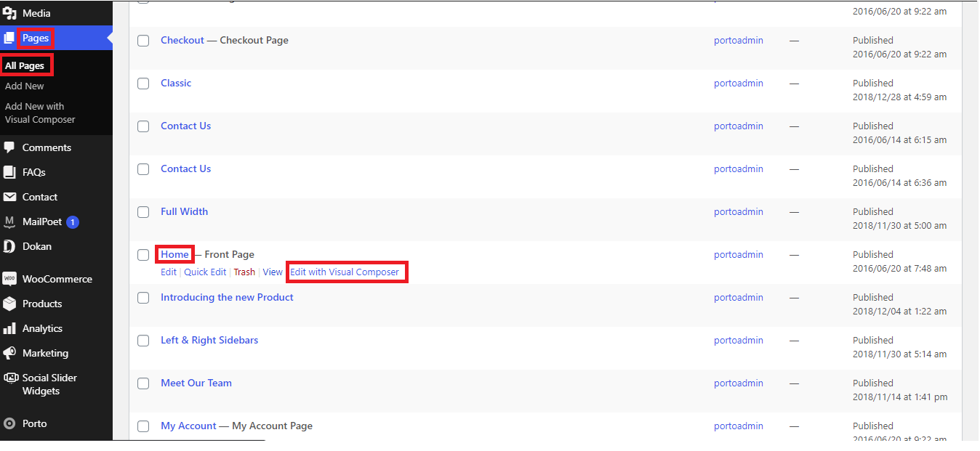Open the Meet Our Team page
Screen dimensions: 980x451
coord(196,383)
